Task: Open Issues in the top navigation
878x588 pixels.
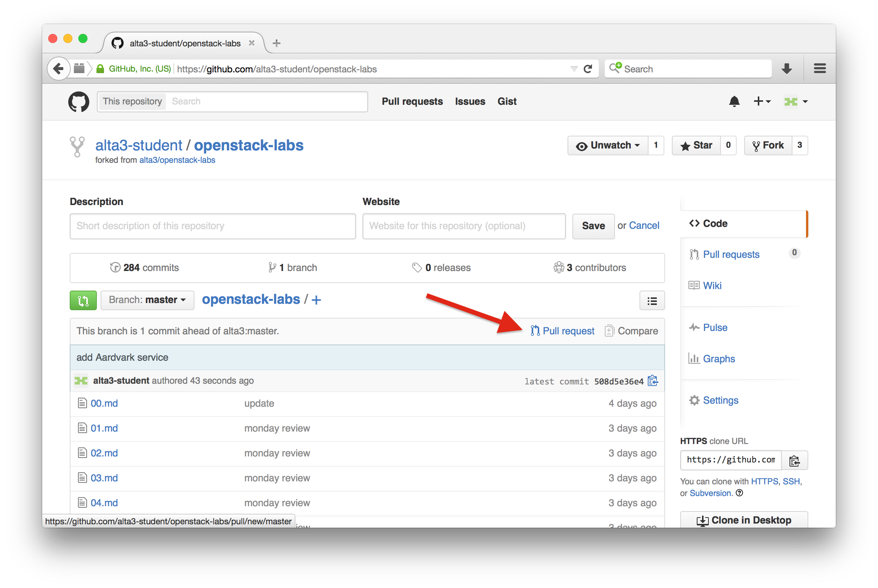Action: (x=470, y=101)
